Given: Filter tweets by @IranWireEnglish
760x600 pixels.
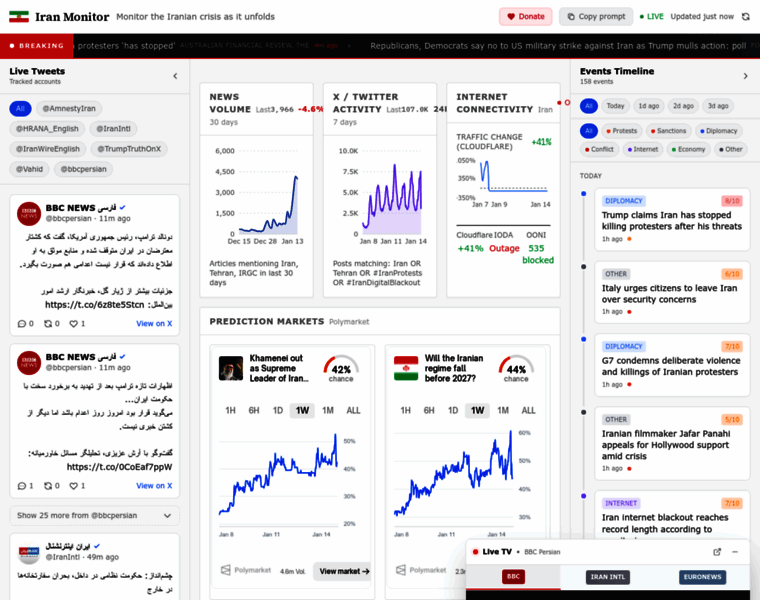Looking at the screenshot, I should (x=48, y=149).
